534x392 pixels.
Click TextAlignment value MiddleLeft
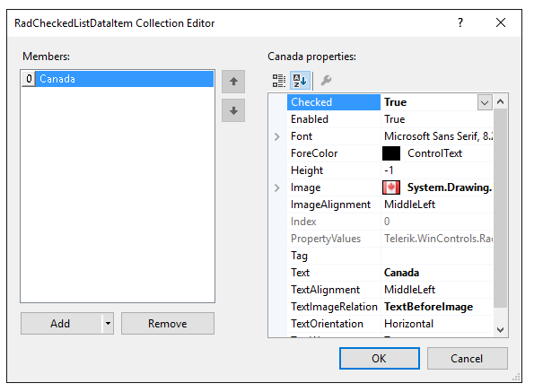coord(409,290)
